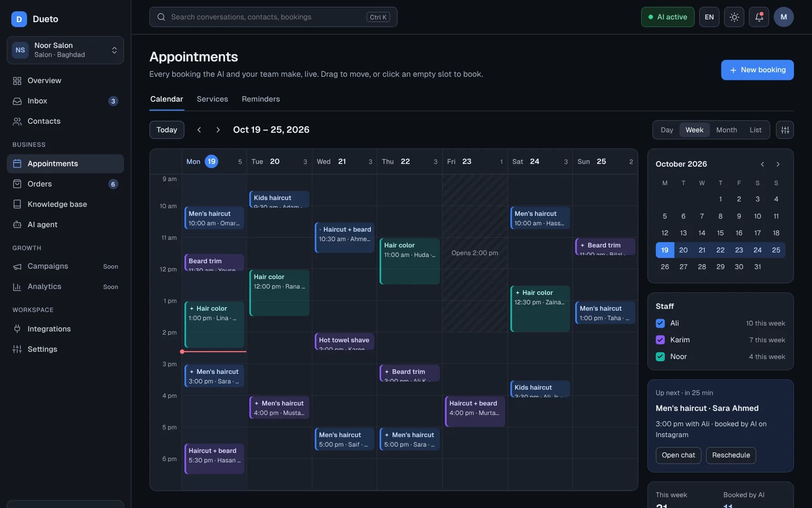812x508 pixels.
Task: Open the Inbox sidebar icon
Action: point(17,101)
